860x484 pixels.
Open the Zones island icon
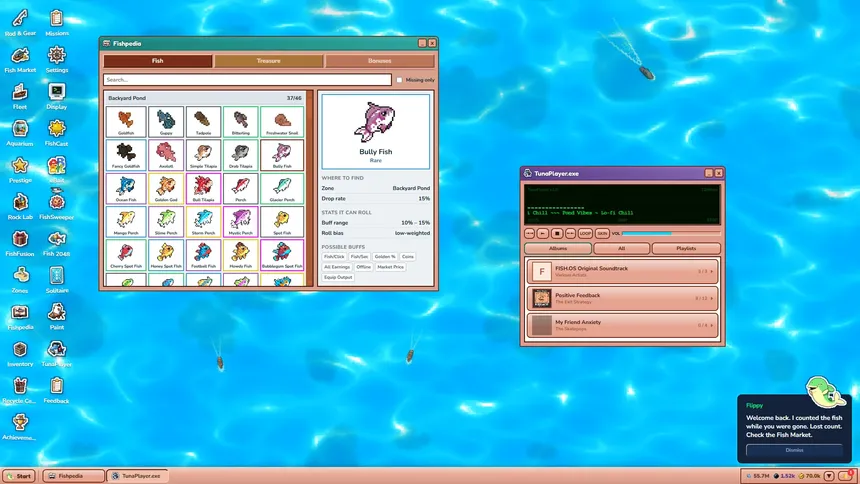(x=20, y=280)
